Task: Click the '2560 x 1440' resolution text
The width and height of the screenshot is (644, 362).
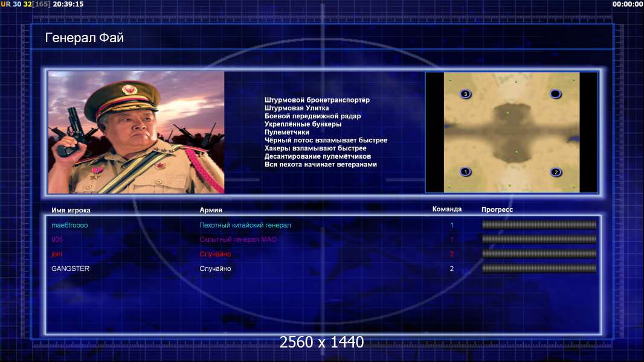Action: (x=321, y=342)
